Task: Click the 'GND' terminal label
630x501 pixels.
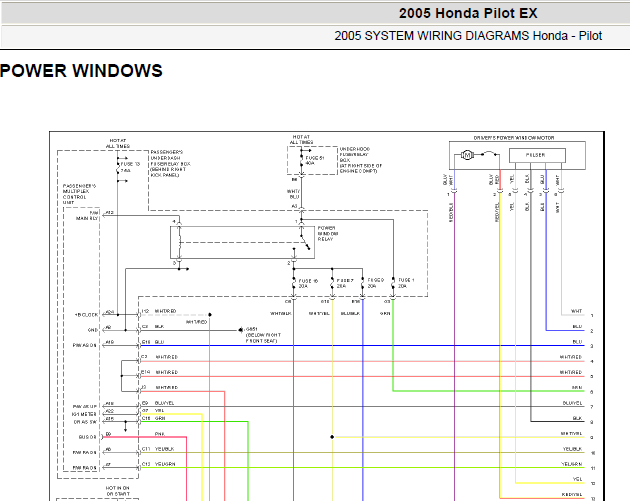Action: click(x=93, y=330)
